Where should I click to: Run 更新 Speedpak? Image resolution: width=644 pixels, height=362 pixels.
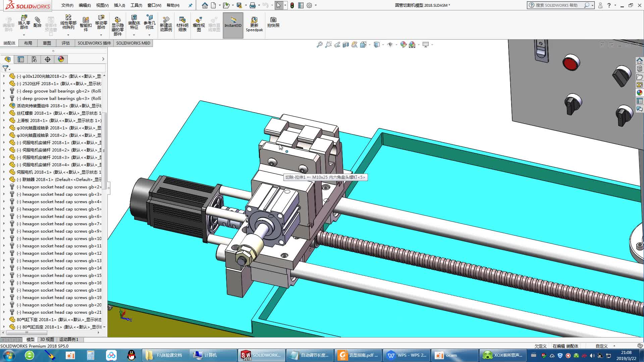click(x=254, y=24)
